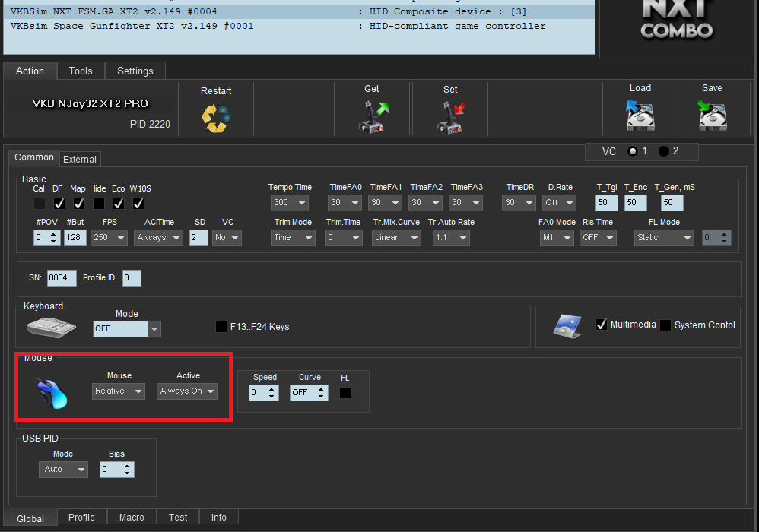The image size is (759, 532).
Task: Open the VC No dropdown
Action: [x=227, y=237]
